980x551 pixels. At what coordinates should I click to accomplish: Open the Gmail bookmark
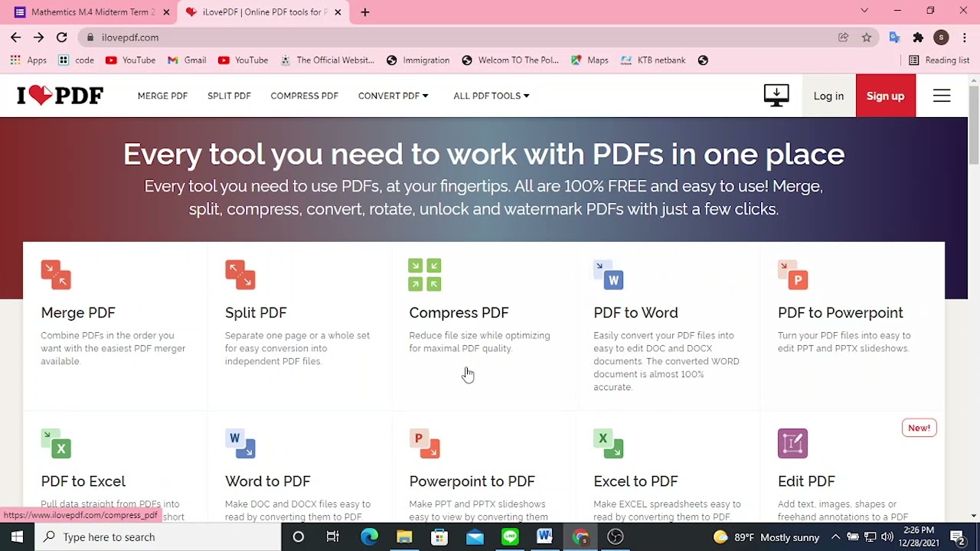tap(187, 60)
